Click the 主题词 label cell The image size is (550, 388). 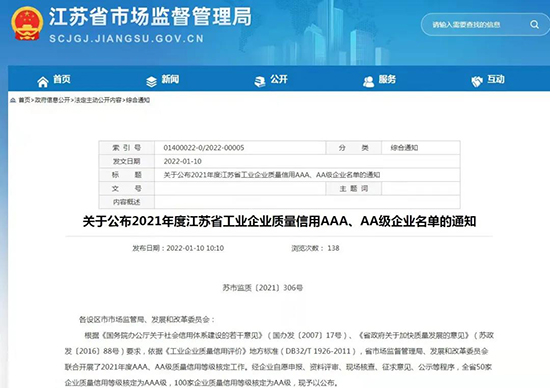tap(354, 188)
